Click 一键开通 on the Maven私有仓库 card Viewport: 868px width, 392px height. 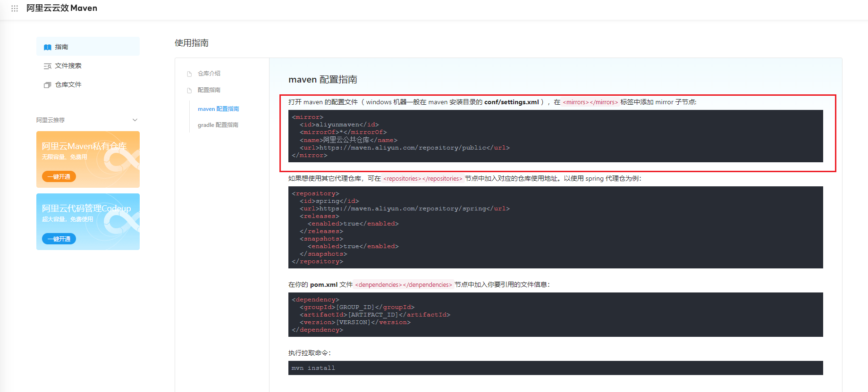(x=59, y=176)
